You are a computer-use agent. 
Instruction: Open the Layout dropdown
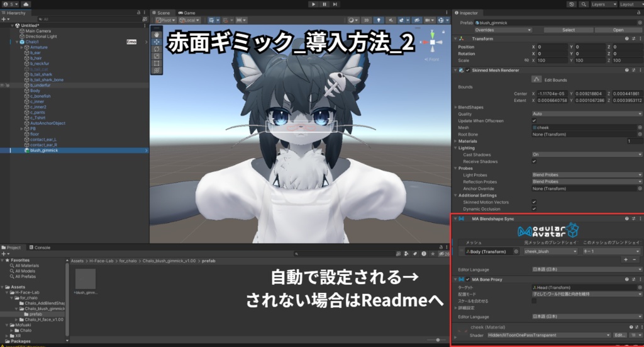coord(630,4)
